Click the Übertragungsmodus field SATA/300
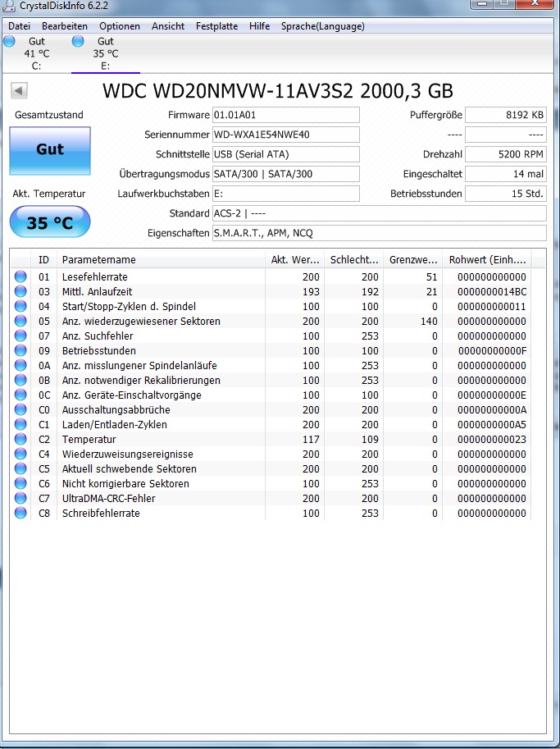 [x=286, y=174]
